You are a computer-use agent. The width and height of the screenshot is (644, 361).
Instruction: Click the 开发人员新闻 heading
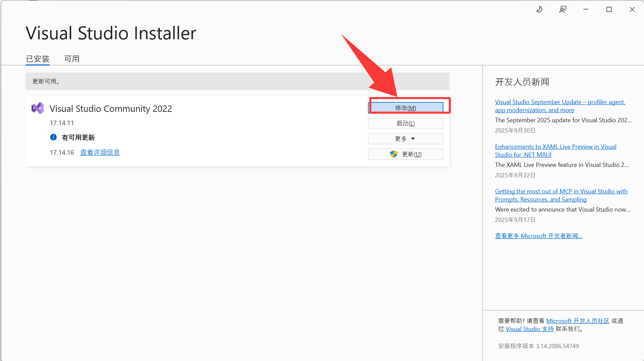pyautogui.click(x=522, y=82)
